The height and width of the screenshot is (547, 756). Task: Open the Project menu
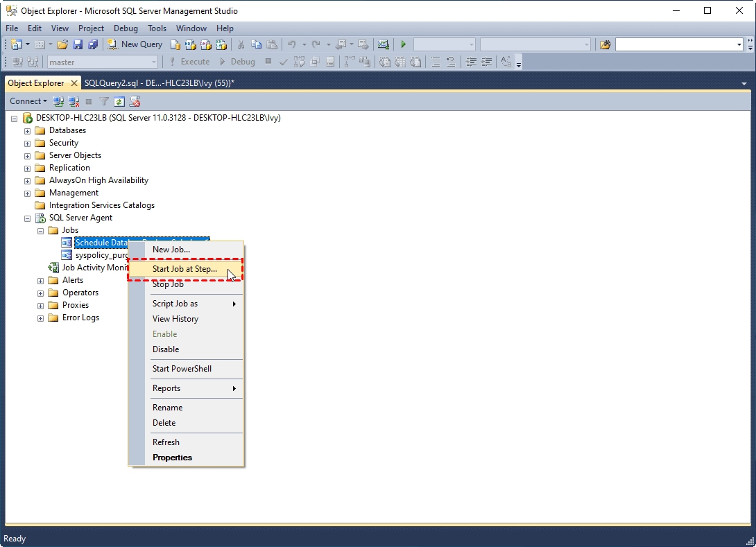pyautogui.click(x=91, y=28)
